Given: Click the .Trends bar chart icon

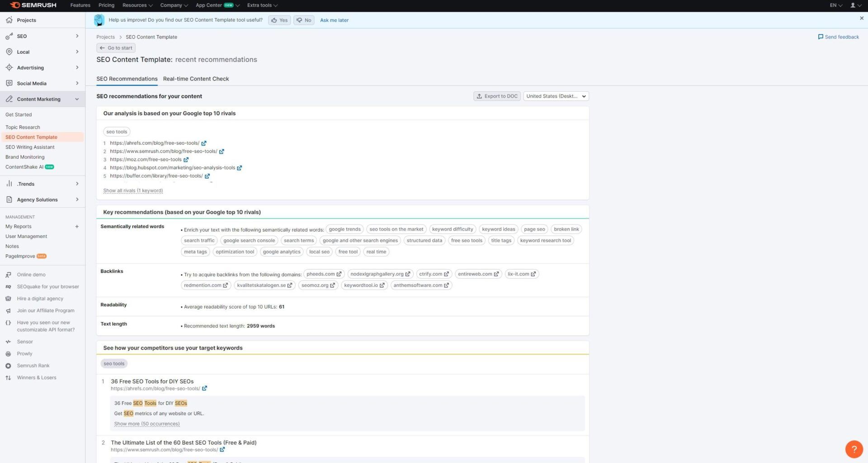Looking at the screenshot, I should pos(9,184).
